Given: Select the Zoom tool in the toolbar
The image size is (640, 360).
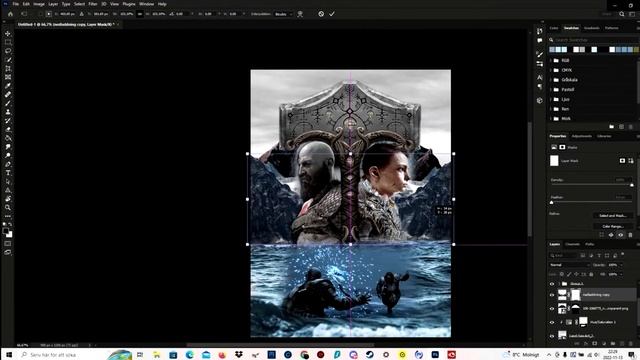Looking at the screenshot, I should (x=8, y=207).
